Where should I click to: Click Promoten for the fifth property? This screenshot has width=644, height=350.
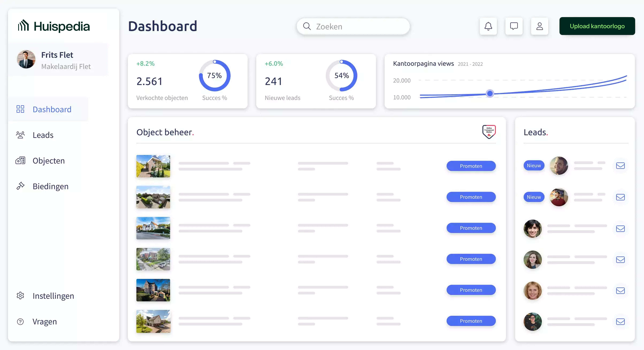point(471,290)
